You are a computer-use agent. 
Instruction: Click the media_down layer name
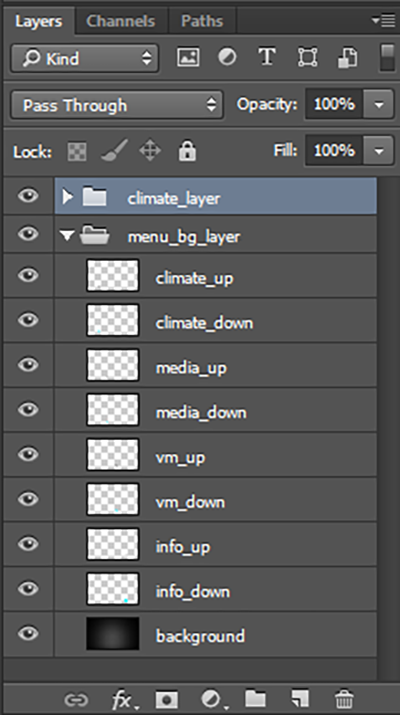pyautogui.click(x=201, y=412)
